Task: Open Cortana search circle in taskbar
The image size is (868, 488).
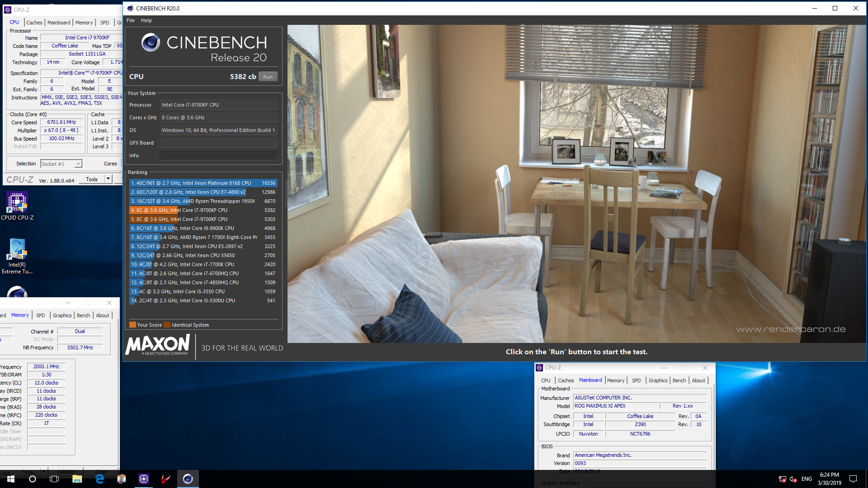Action: tap(33, 479)
